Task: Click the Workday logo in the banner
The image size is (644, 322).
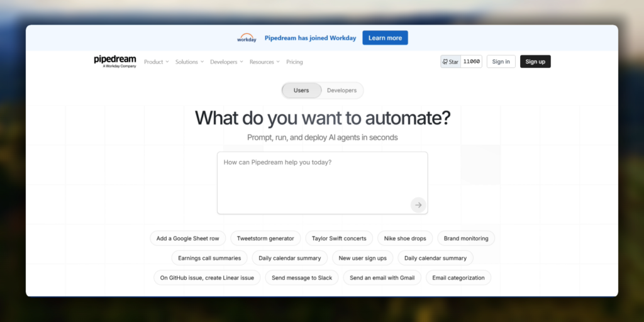Action: coord(247,38)
